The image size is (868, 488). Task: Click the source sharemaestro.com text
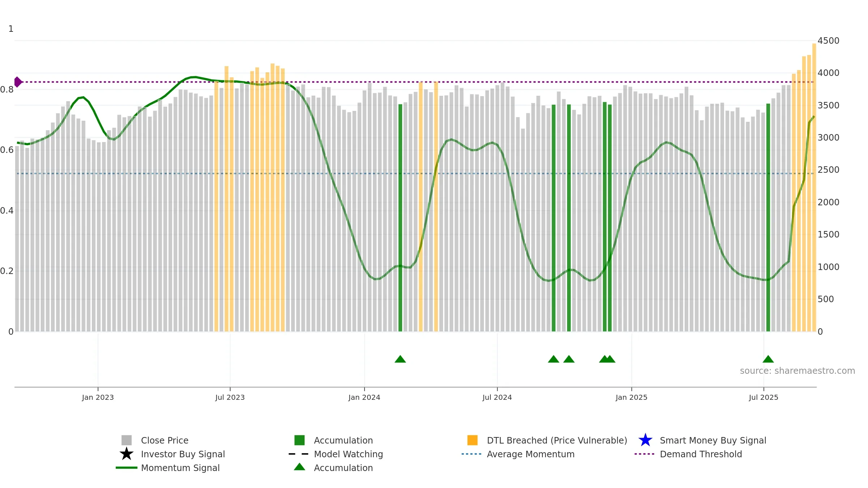click(x=797, y=371)
